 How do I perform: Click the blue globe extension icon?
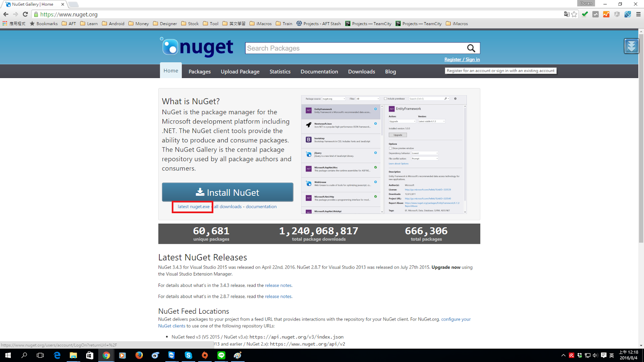click(627, 14)
